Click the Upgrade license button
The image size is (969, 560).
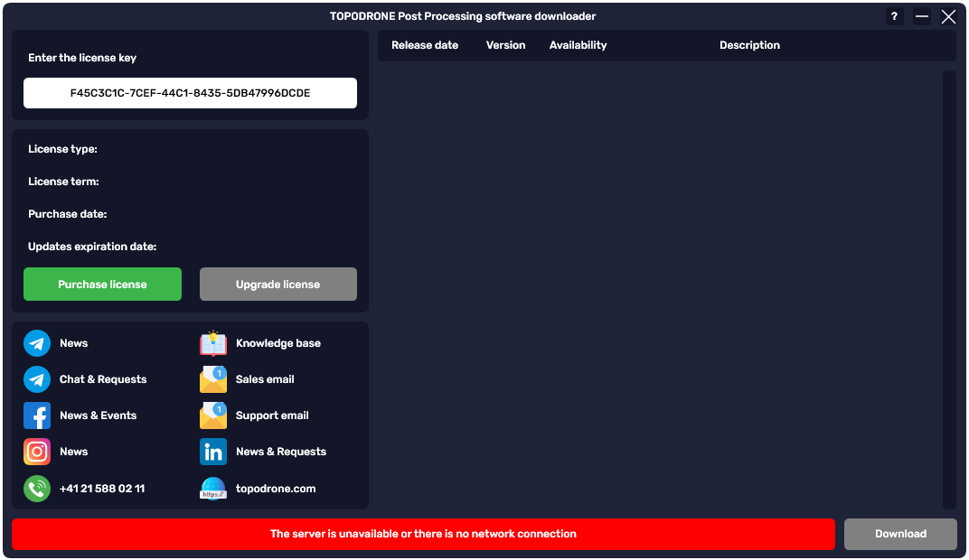click(x=278, y=284)
